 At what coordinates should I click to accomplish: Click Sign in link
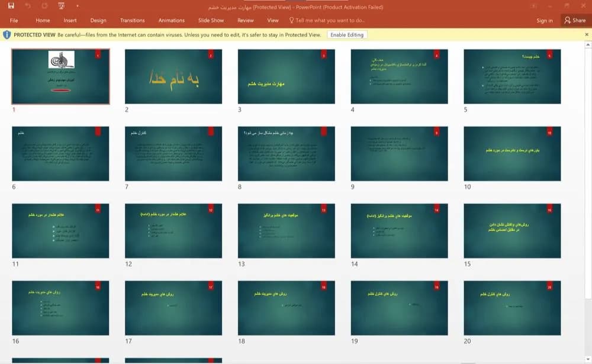[x=545, y=20]
